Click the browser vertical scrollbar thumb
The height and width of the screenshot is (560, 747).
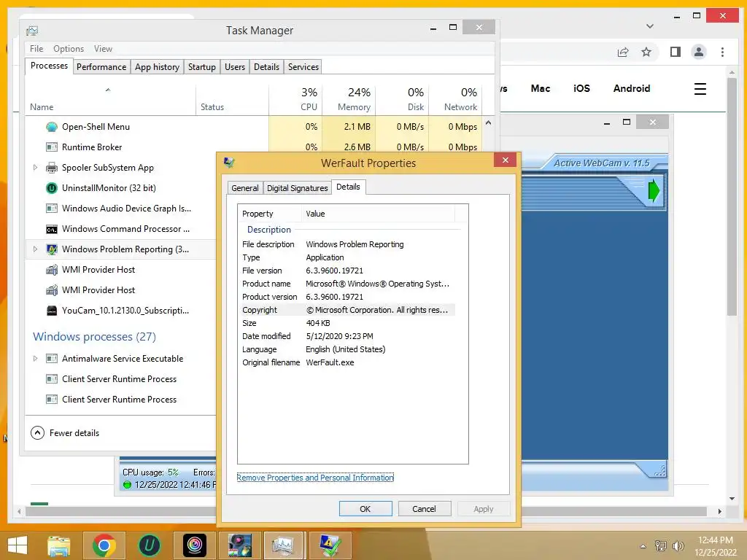732,196
